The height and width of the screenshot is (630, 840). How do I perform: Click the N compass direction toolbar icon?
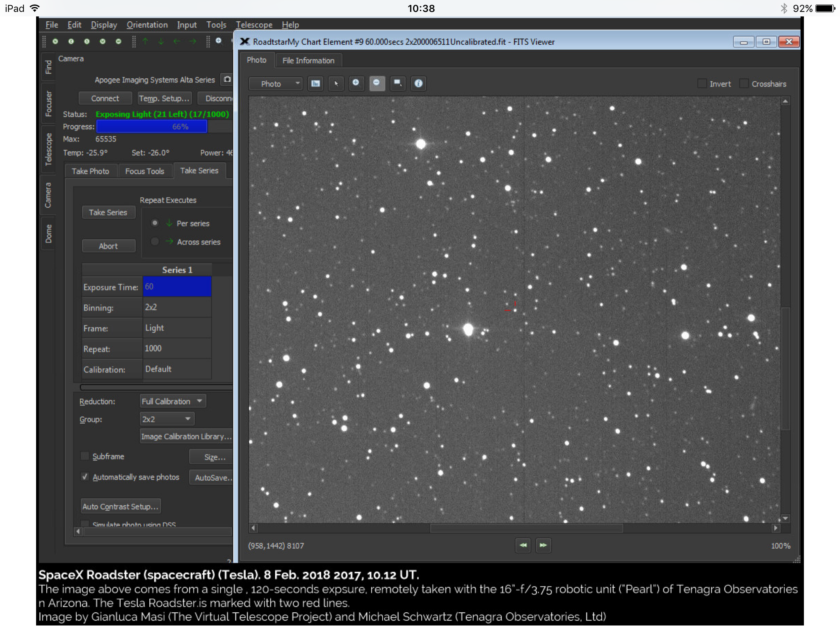pyautogui.click(x=55, y=41)
